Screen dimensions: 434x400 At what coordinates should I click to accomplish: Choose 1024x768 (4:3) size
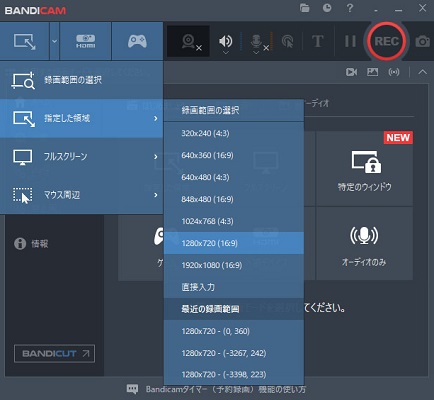click(x=234, y=221)
